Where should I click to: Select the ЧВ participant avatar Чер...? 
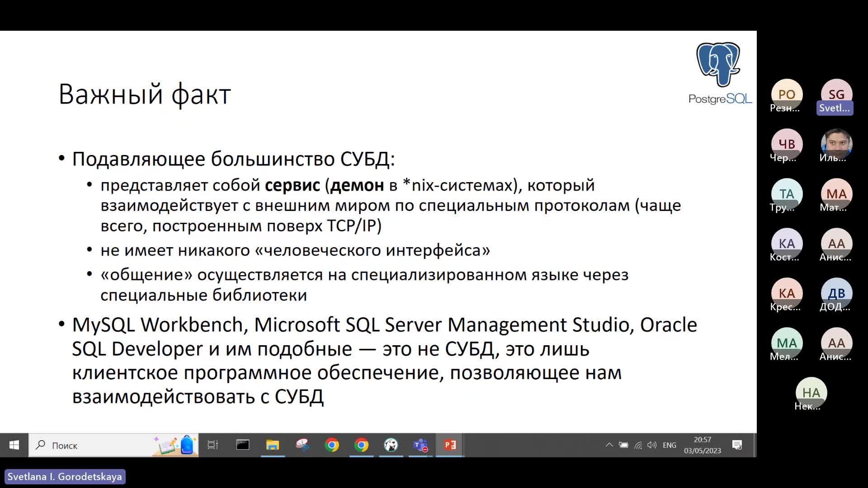pyautogui.click(x=787, y=144)
